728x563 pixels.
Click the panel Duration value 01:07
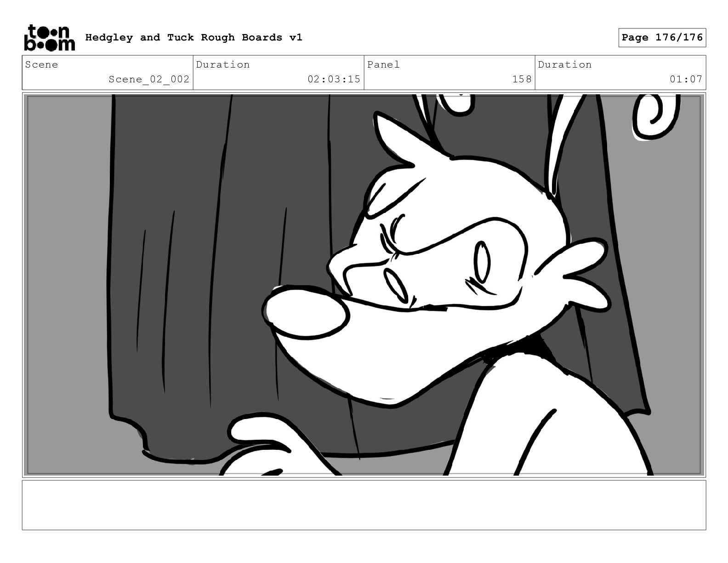pyautogui.click(x=686, y=79)
